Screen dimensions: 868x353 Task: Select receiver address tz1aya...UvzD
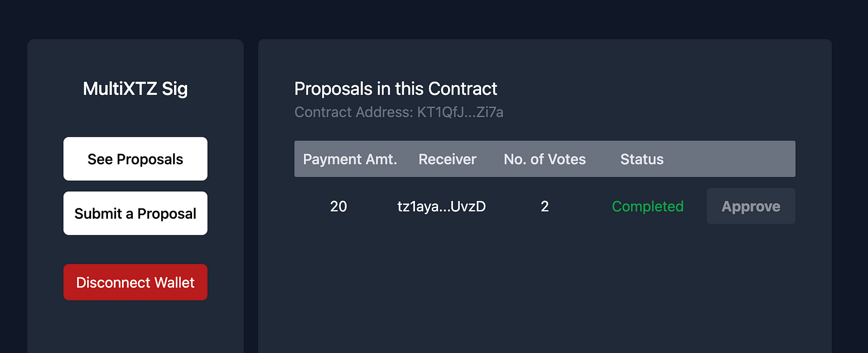(442, 206)
